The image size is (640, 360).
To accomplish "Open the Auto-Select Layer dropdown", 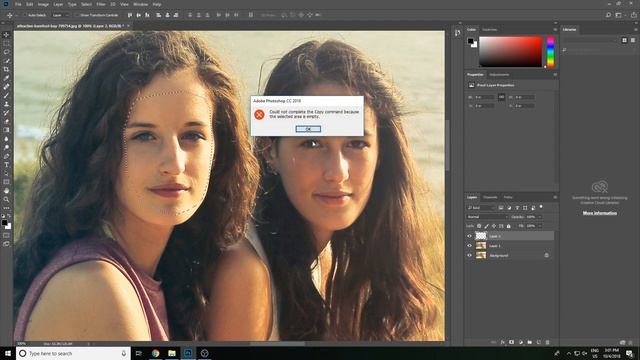I will click(x=61, y=15).
